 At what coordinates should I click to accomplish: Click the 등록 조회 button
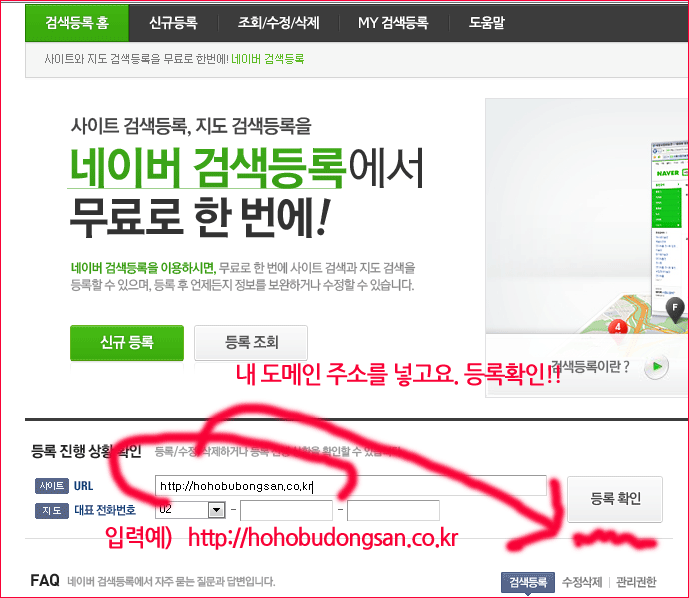(251, 342)
